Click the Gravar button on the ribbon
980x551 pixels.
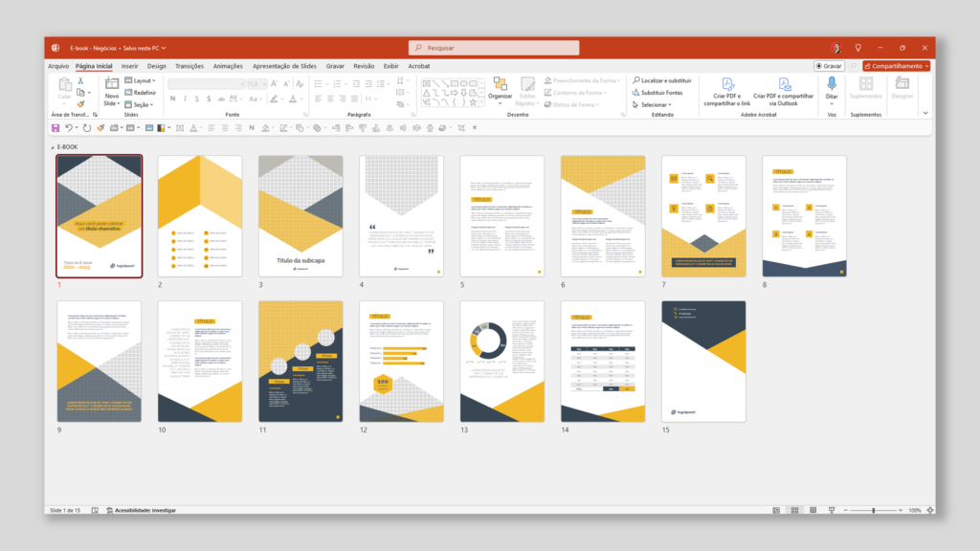tap(831, 65)
